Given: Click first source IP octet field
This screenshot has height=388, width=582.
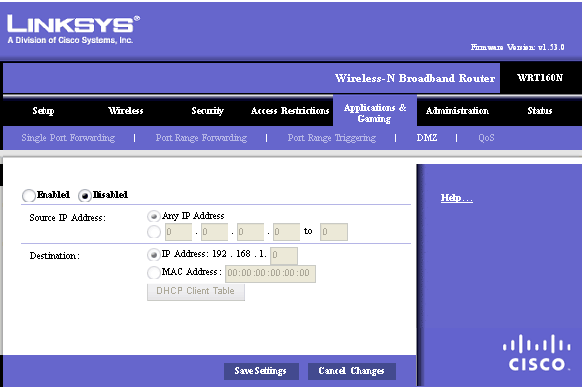Looking at the screenshot, I should [x=178, y=232].
